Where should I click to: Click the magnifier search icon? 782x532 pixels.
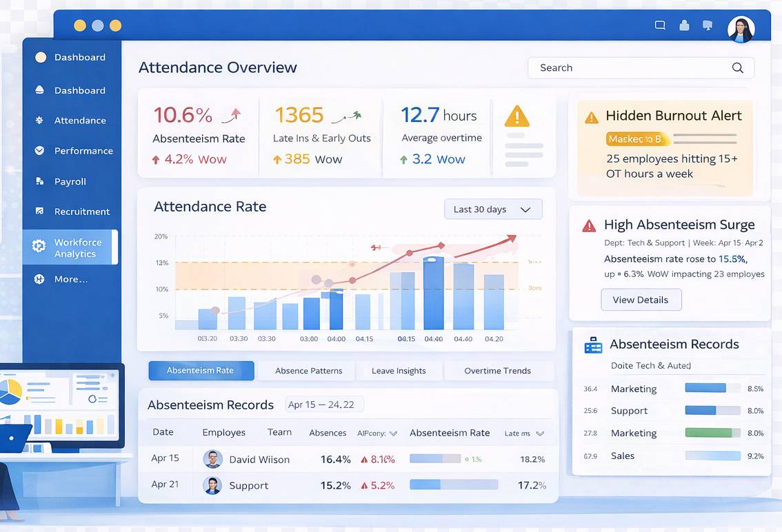(x=737, y=68)
